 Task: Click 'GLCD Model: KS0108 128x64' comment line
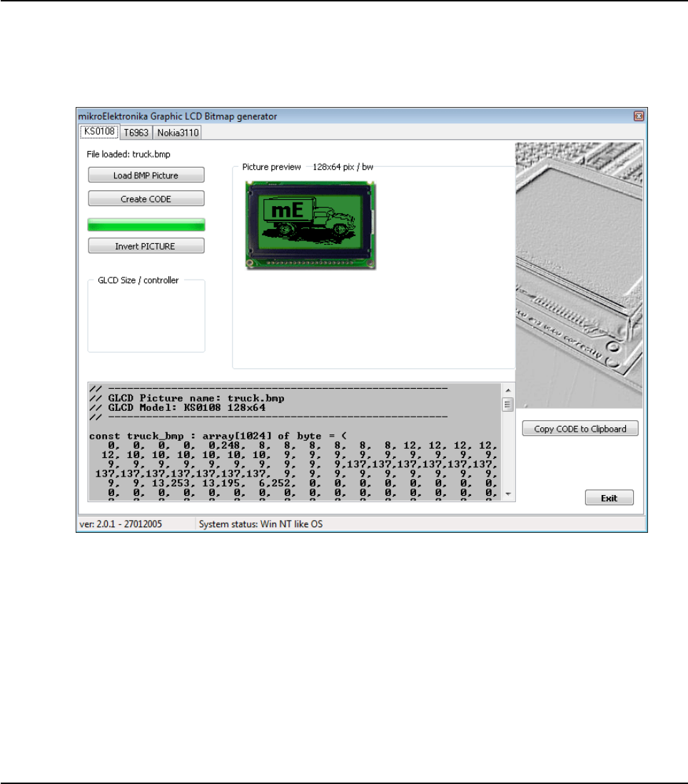(x=177, y=407)
